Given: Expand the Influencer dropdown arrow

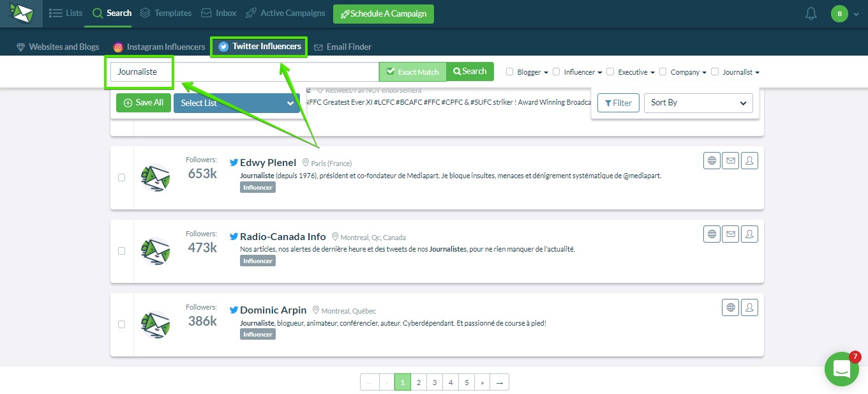Looking at the screenshot, I should click(x=600, y=73).
